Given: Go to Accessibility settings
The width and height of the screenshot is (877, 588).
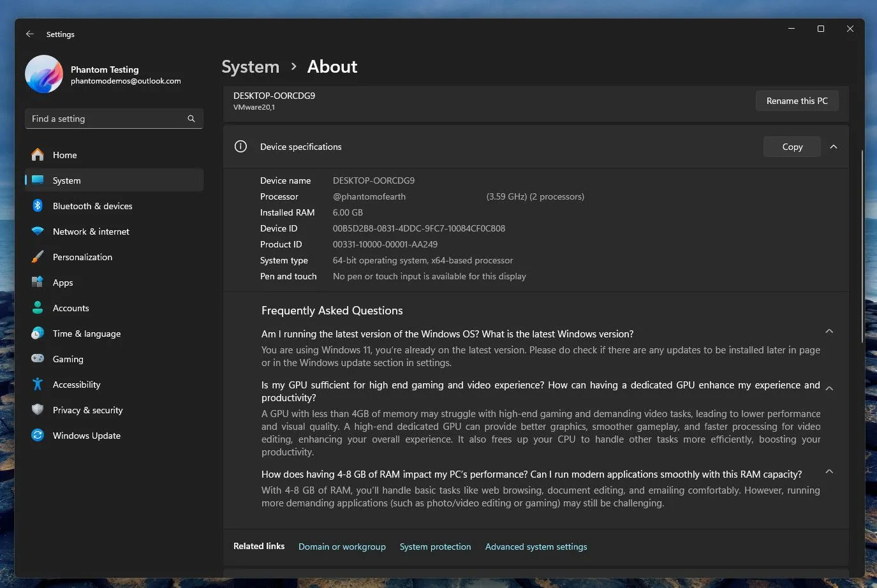Looking at the screenshot, I should 77,384.
